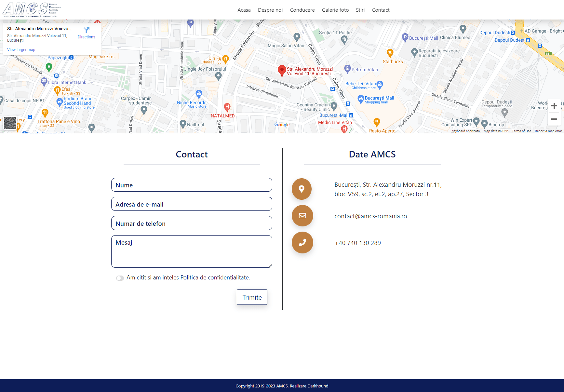Click the București address text
564x392 pixels.
click(x=388, y=189)
